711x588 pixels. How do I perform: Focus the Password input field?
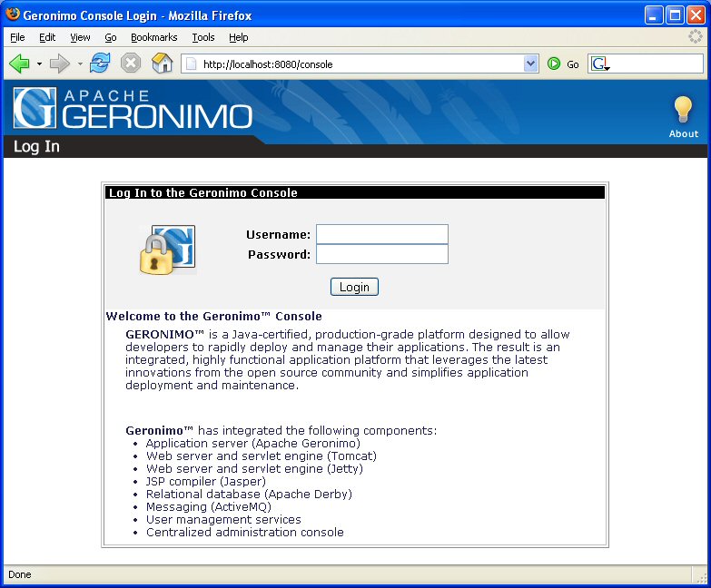point(381,254)
